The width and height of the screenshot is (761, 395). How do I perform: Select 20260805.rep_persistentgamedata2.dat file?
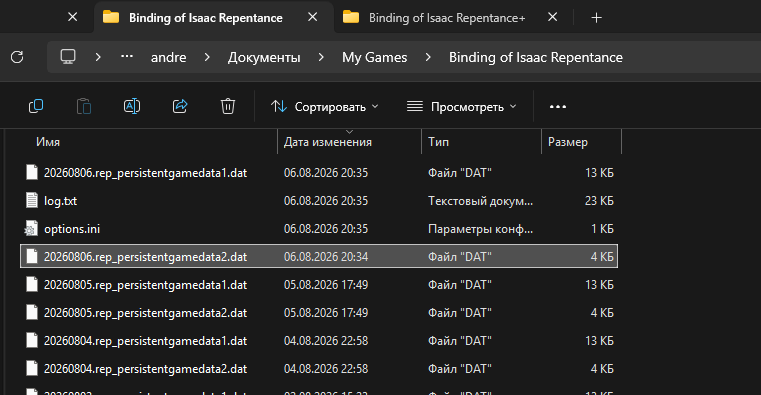pyautogui.click(x=319, y=313)
